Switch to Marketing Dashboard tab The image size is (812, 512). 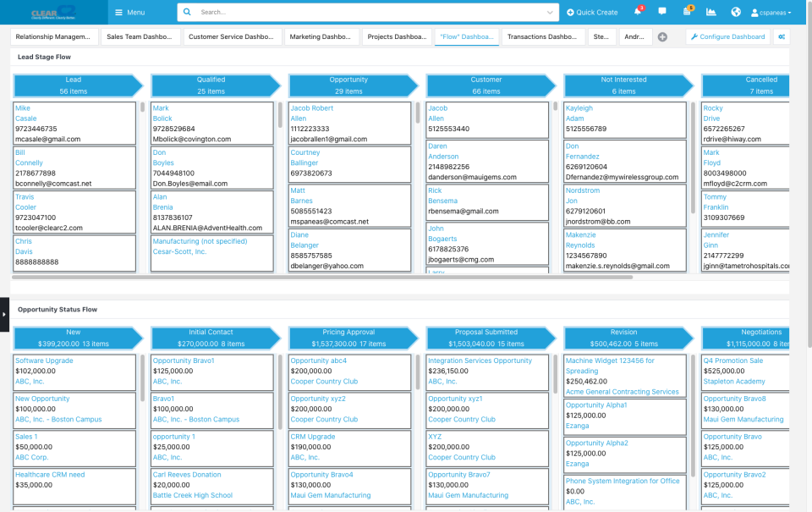pyautogui.click(x=321, y=36)
